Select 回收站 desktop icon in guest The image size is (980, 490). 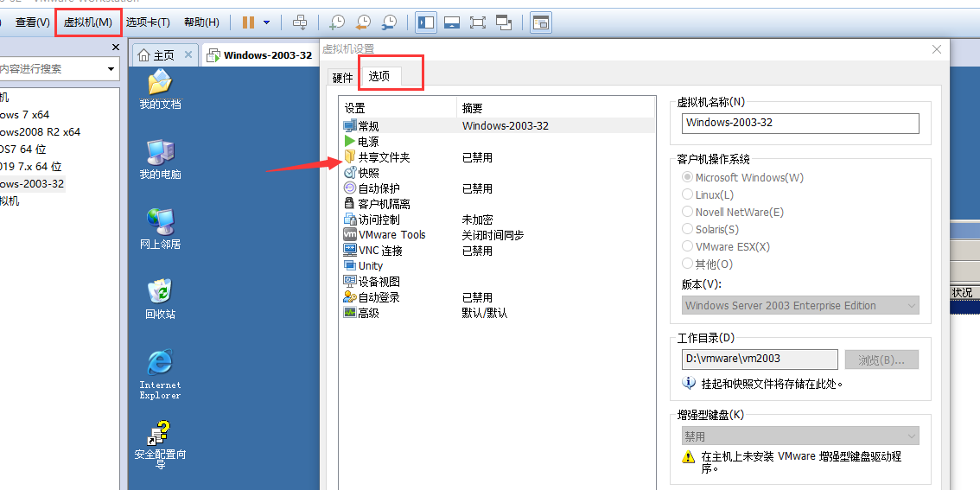160,299
